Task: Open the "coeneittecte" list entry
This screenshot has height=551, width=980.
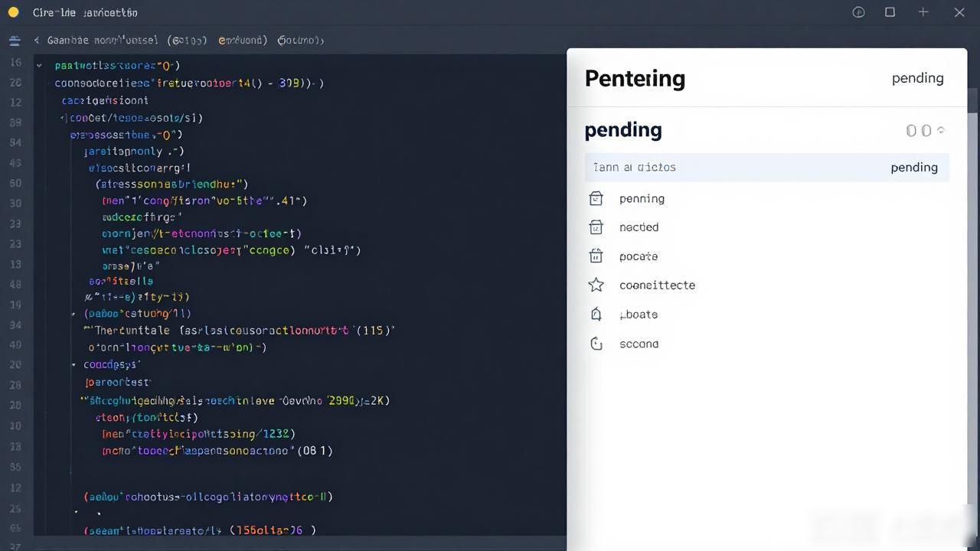Action: (x=657, y=285)
